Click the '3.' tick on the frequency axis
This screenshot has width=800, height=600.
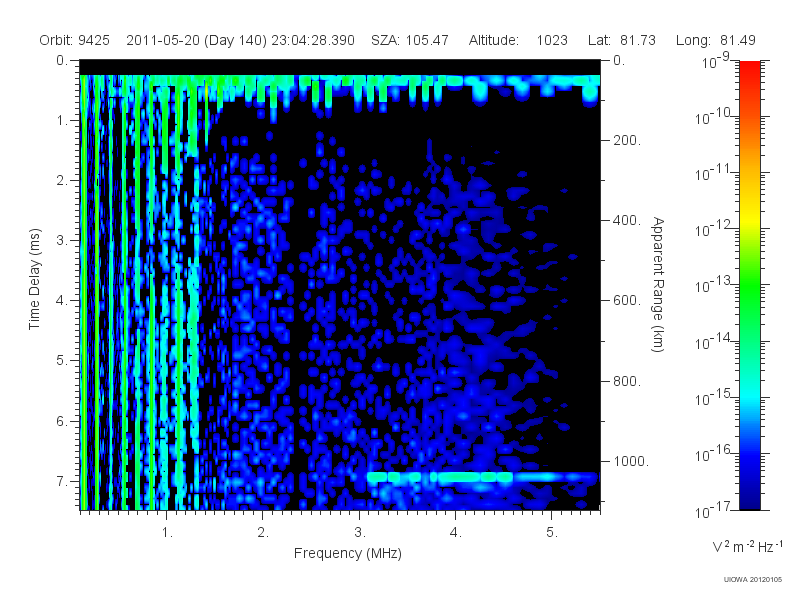[360, 533]
